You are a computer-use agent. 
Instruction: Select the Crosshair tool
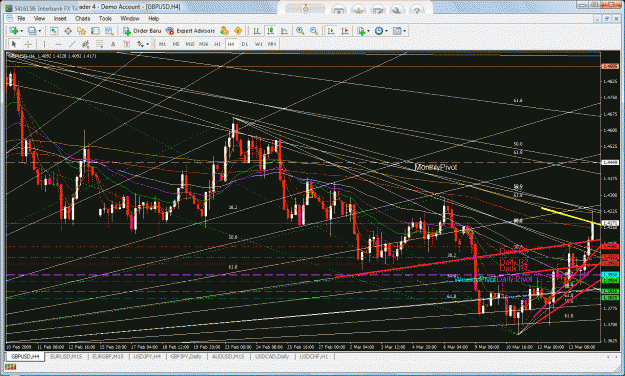click(x=28, y=44)
